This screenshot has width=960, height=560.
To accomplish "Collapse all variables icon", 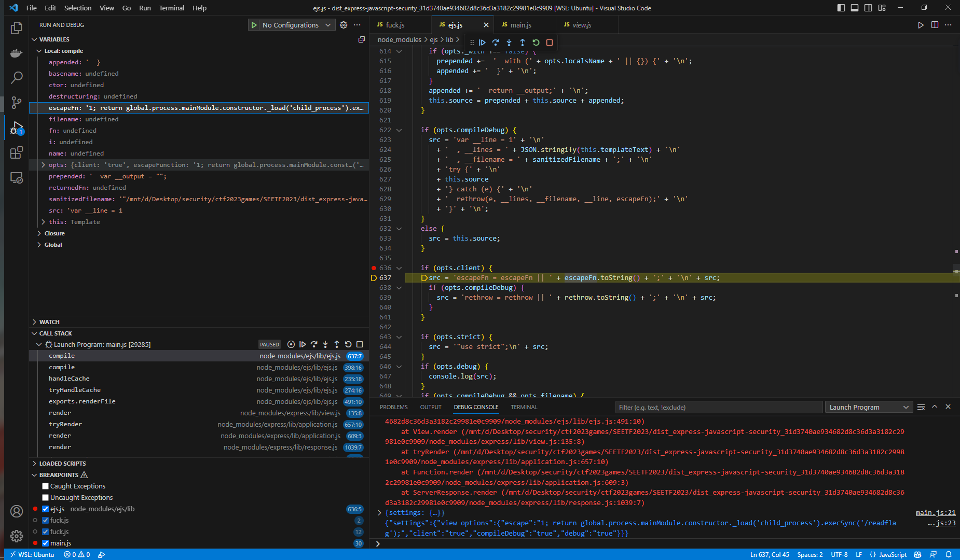I will tap(362, 39).
